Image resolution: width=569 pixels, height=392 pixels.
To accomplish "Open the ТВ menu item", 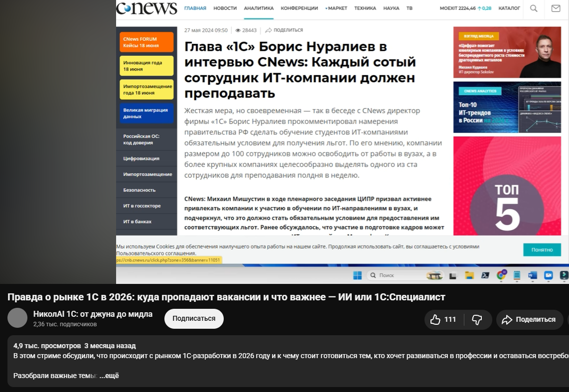I will point(410,8).
